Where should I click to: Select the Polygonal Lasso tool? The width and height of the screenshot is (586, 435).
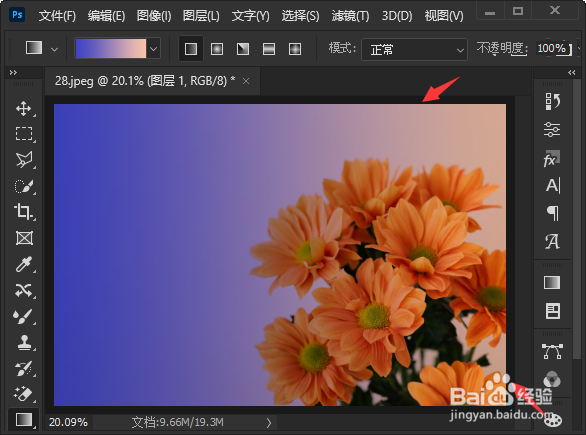[x=24, y=160]
